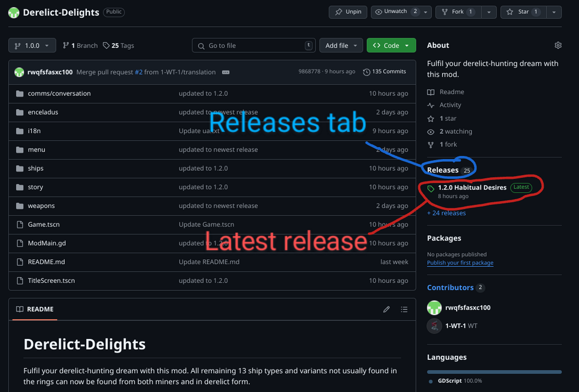This screenshot has width=579, height=392.
Task: Open the Add file dropdown
Action: point(341,46)
